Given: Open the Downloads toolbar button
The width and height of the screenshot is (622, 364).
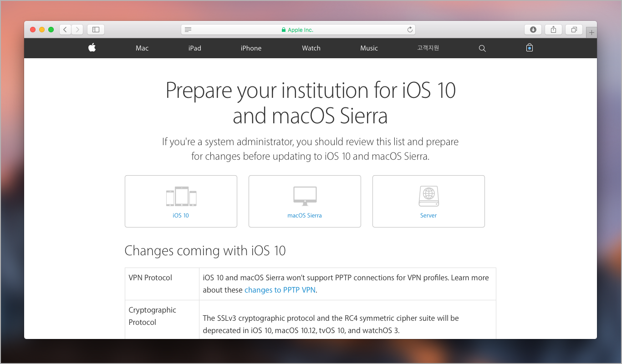Looking at the screenshot, I should (533, 30).
